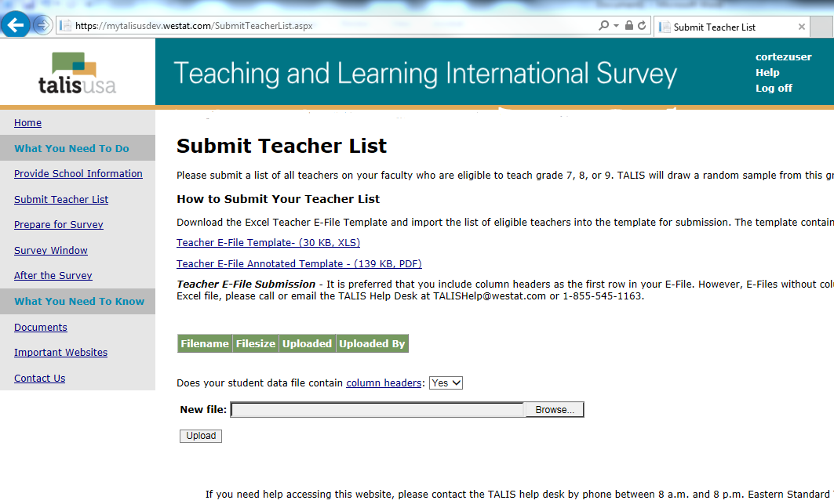This screenshot has width=834, height=504.
Task: Open Prepare for Survey link
Action: pos(59,225)
